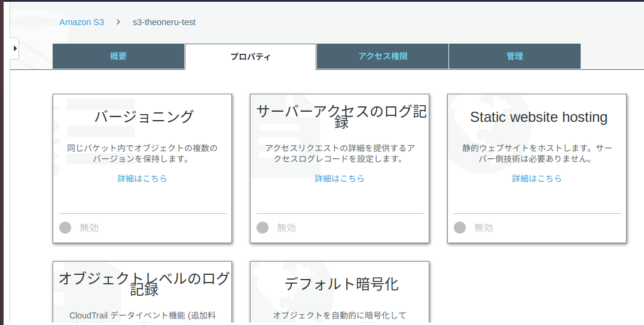
Task: Open the デフォルト暗号化 card heading
Action: click(341, 284)
